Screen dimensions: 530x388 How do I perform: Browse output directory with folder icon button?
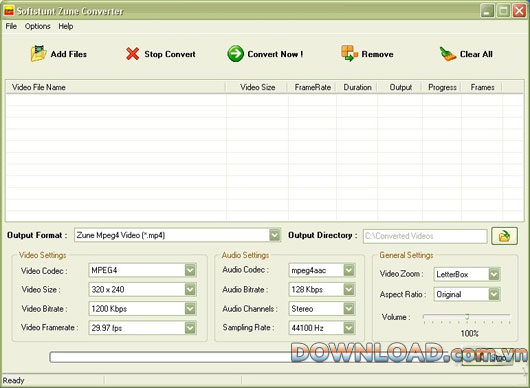pyautogui.click(x=504, y=236)
